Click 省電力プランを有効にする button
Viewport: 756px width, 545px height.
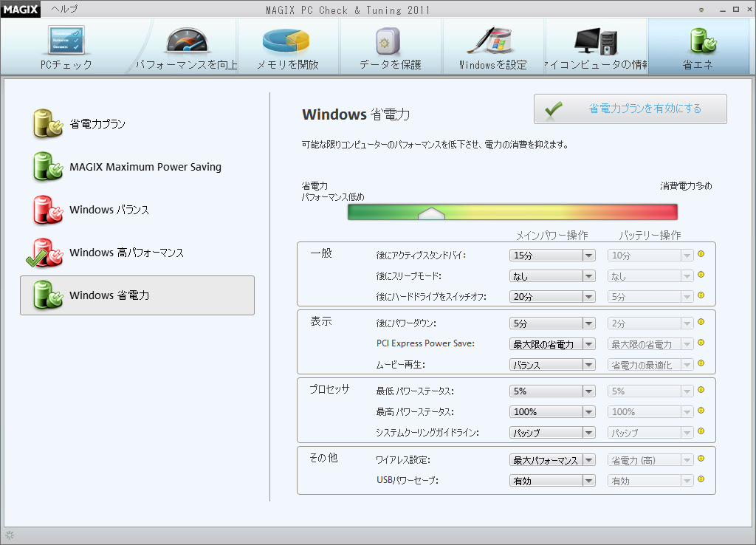click(x=630, y=109)
